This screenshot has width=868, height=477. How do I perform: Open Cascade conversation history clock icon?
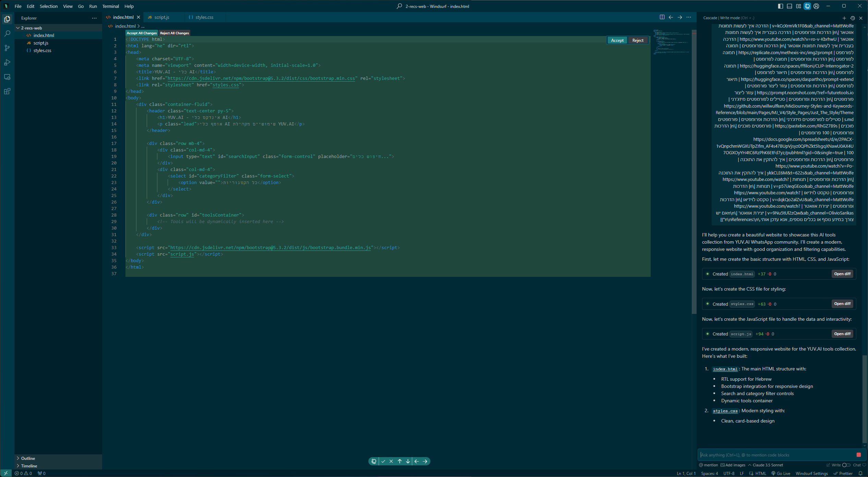(853, 18)
